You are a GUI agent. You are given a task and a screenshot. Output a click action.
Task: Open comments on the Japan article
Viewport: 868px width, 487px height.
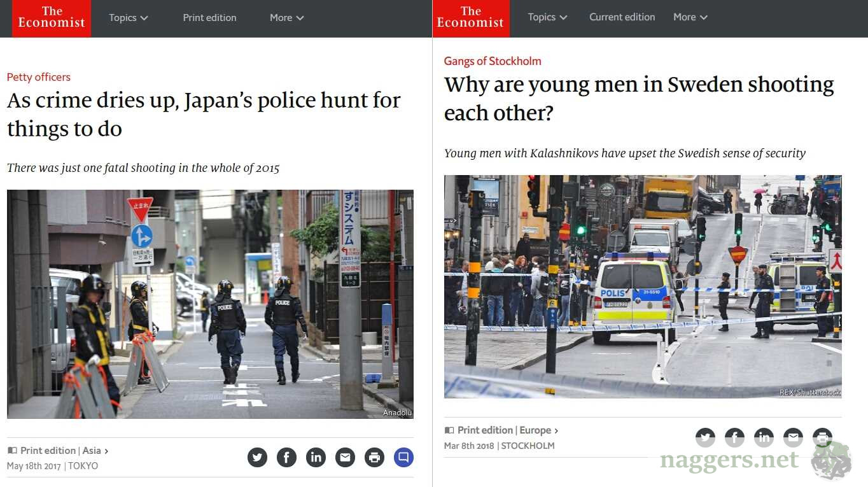403,457
